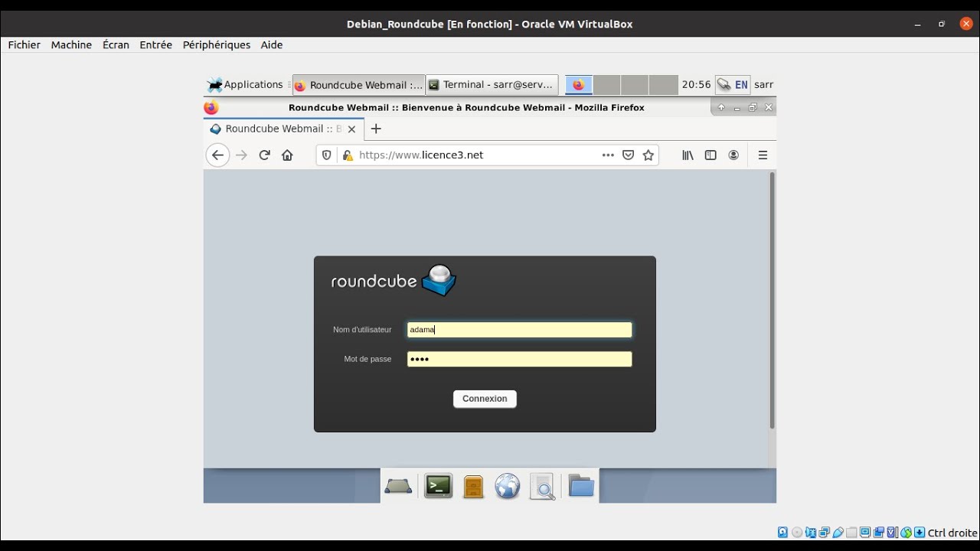Open VirtualBox Écran menu
980x551 pixels.
click(x=116, y=45)
